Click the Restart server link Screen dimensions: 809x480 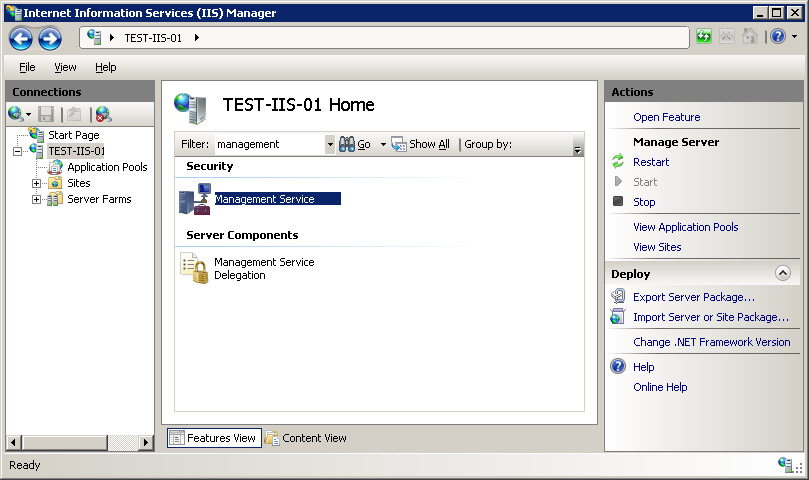point(651,162)
